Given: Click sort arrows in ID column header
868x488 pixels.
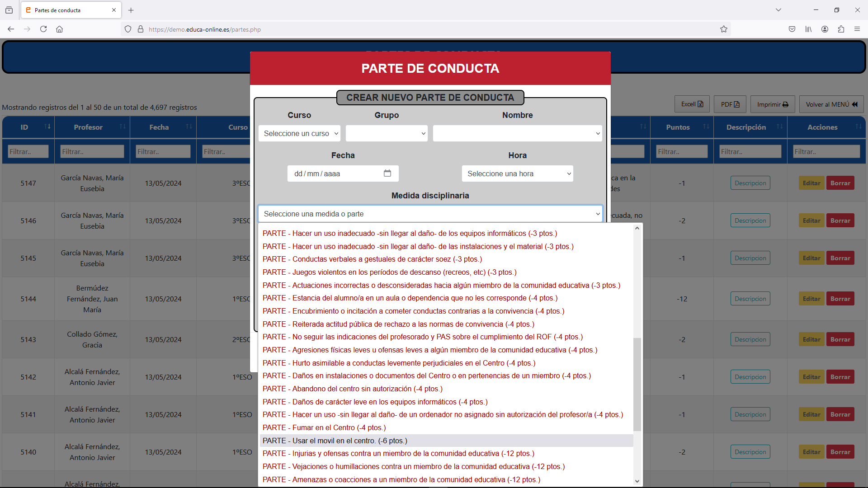Looking at the screenshot, I should (x=47, y=127).
